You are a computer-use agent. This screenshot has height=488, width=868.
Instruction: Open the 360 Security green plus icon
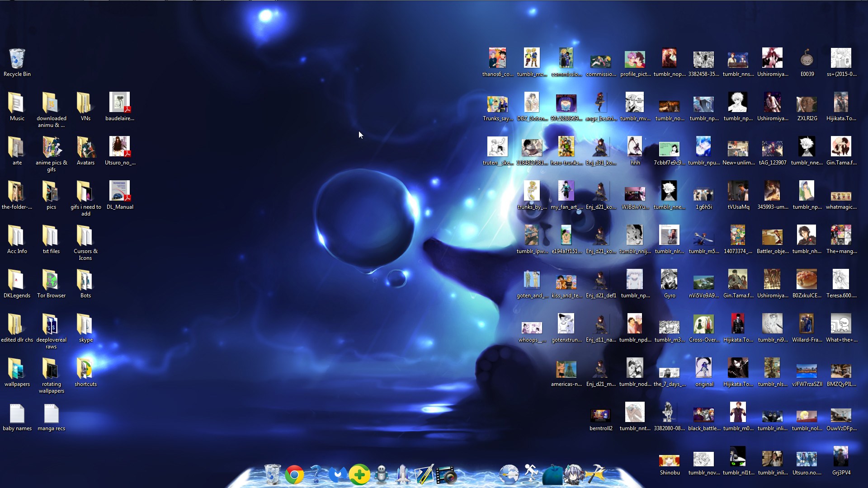359,474
